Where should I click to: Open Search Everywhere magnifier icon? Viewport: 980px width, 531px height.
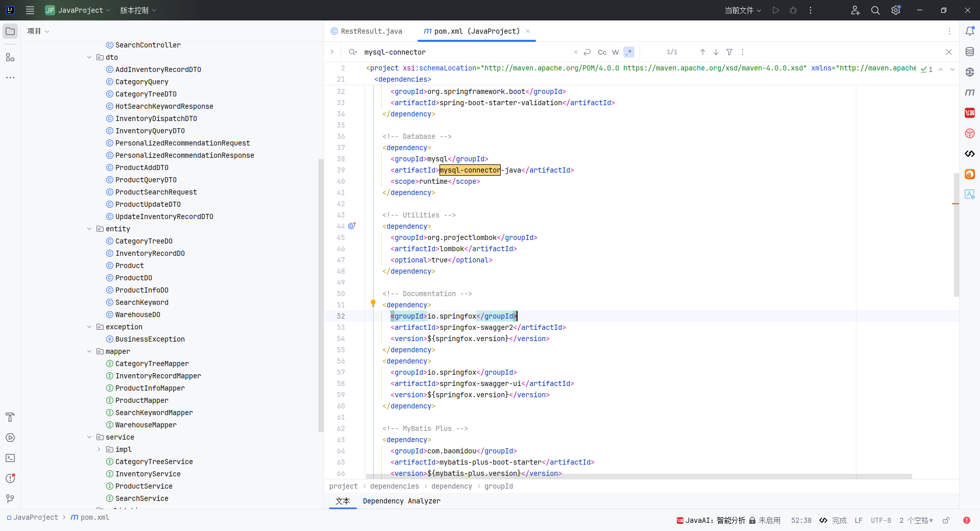click(x=875, y=10)
